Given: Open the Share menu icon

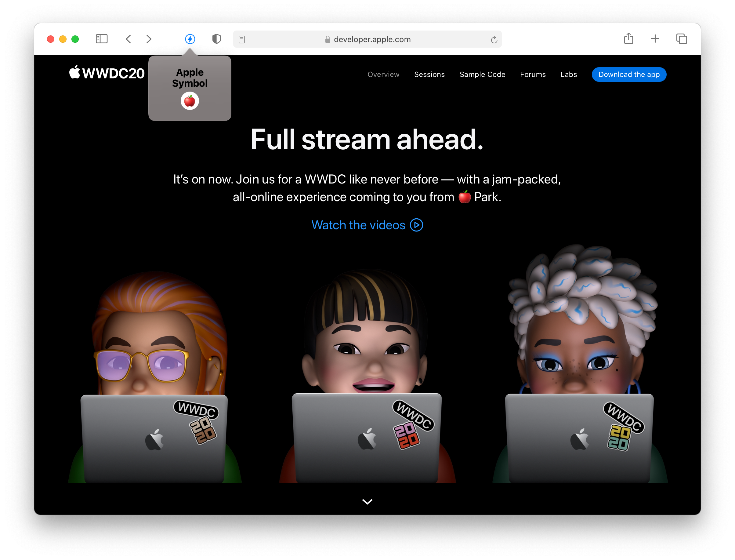Looking at the screenshot, I should pos(628,39).
